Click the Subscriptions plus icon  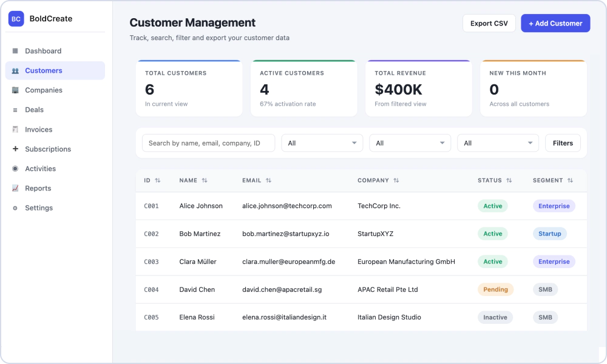tap(15, 149)
